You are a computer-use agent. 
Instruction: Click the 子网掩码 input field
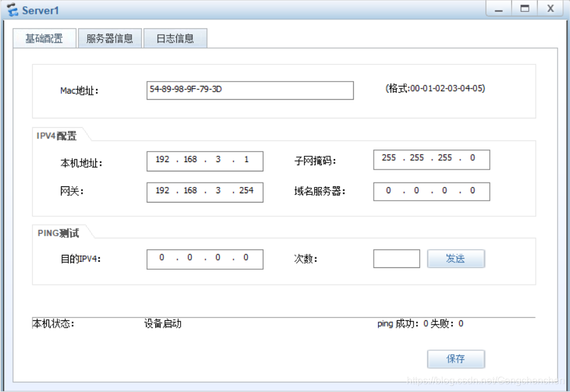tap(432, 160)
